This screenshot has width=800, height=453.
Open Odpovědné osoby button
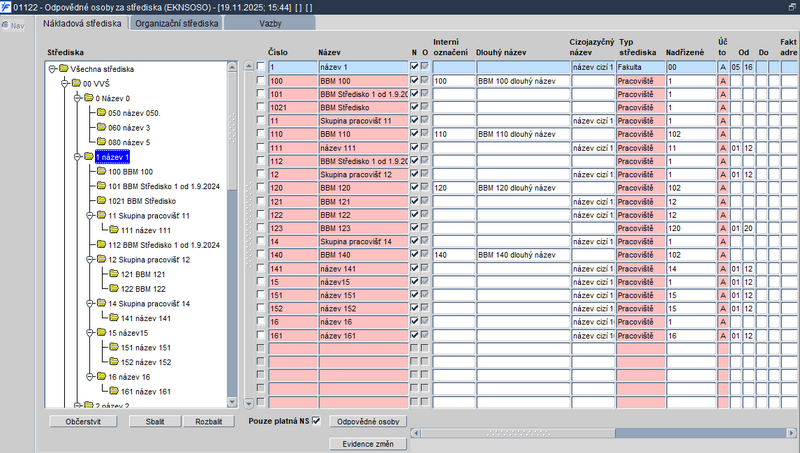coord(368,421)
